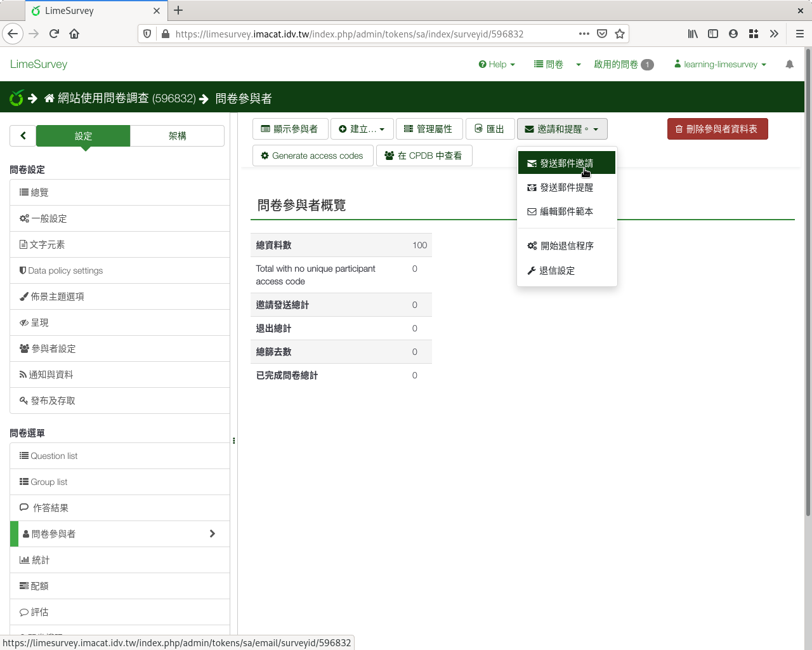The width and height of the screenshot is (812, 650).
Task: Open 統計 statistics sidebar item
Action: tap(120, 560)
